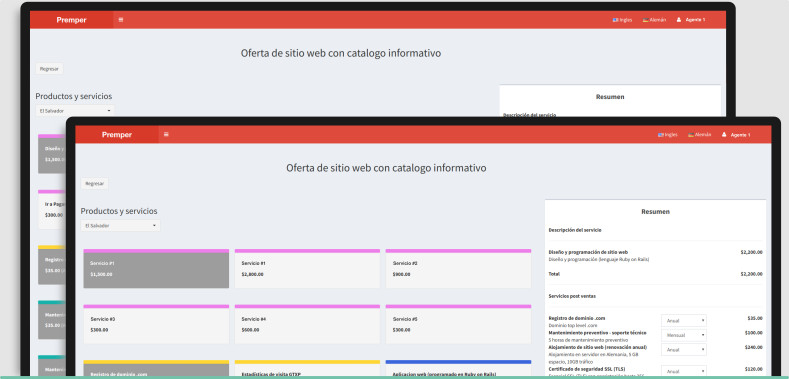Click the Total amount $2,200.00

click(751, 274)
